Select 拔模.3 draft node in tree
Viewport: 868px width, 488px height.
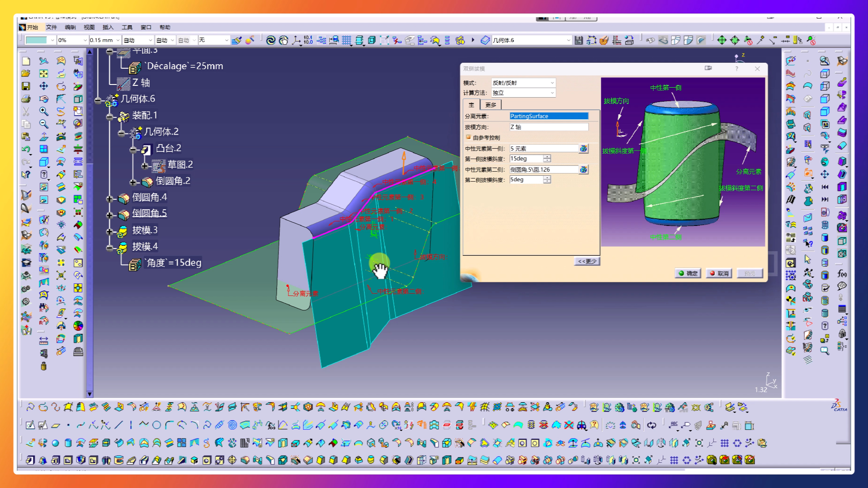click(x=145, y=230)
